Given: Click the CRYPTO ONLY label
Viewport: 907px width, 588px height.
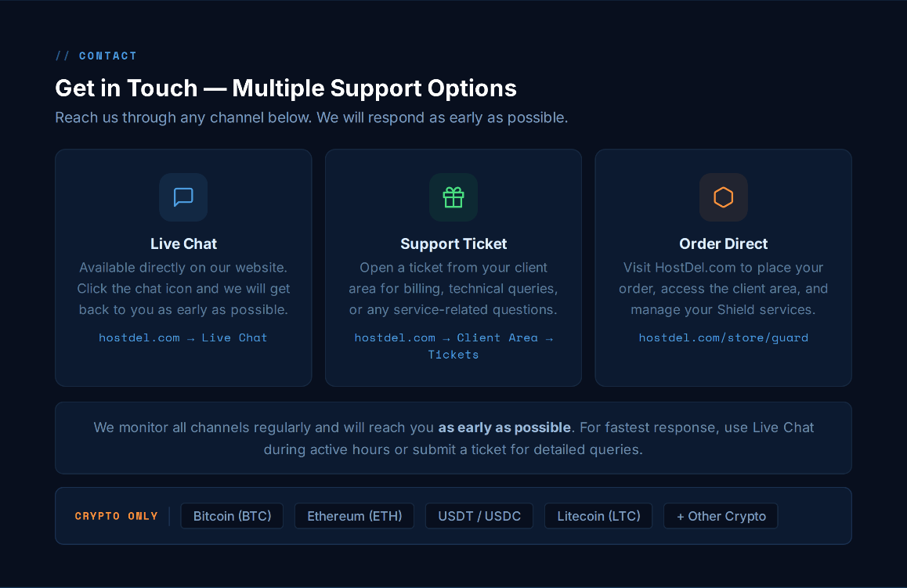Looking at the screenshot, I should pos(116,516).
